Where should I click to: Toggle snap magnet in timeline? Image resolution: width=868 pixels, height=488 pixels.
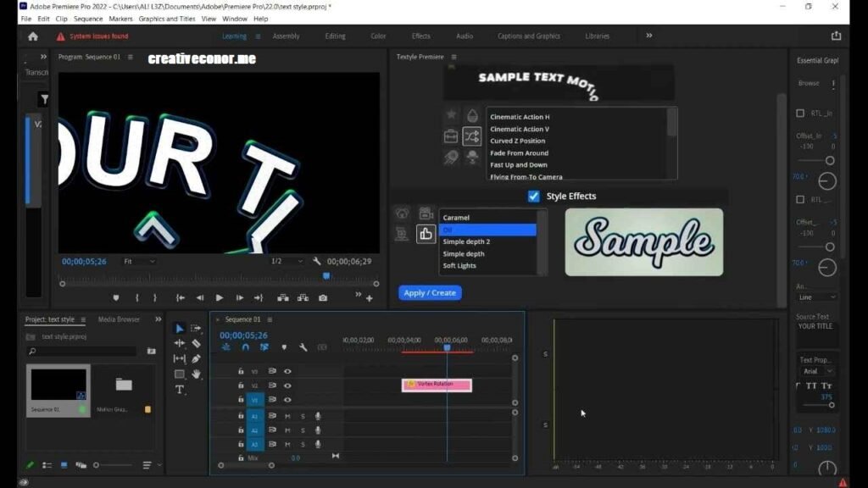tap(245, 347)
